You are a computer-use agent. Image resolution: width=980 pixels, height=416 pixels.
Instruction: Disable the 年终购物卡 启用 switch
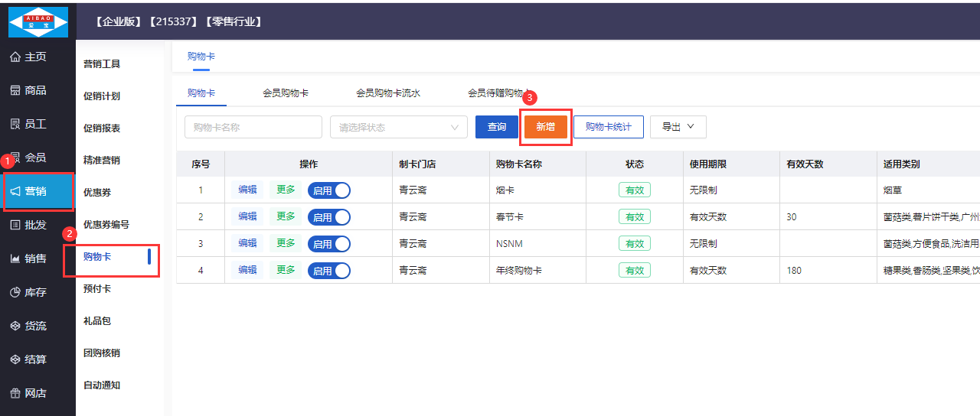click(x=329, y=271)
